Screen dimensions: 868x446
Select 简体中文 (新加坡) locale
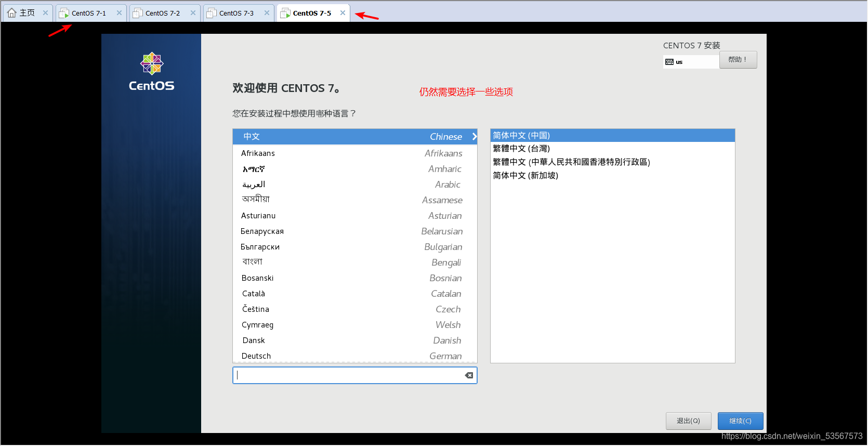613,176
